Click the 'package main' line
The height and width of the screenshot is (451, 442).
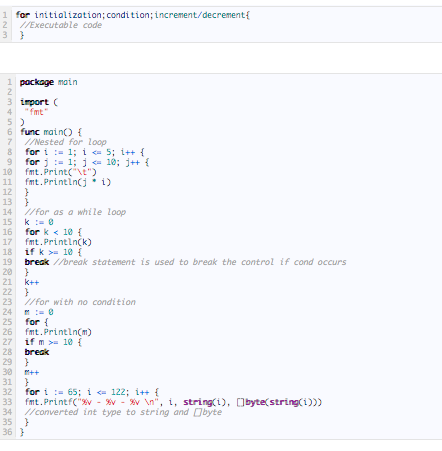coord(49,82)
